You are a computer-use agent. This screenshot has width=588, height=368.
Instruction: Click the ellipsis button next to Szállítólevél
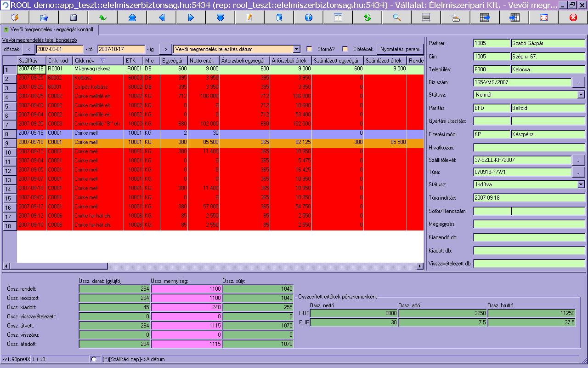click(x=578, y=160)
